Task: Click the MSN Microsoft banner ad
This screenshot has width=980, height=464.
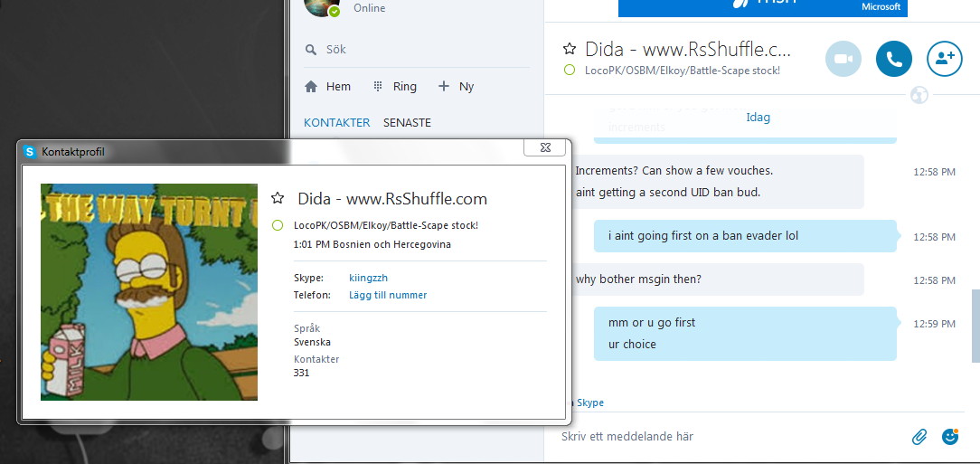Action: [x=762, y=7]
